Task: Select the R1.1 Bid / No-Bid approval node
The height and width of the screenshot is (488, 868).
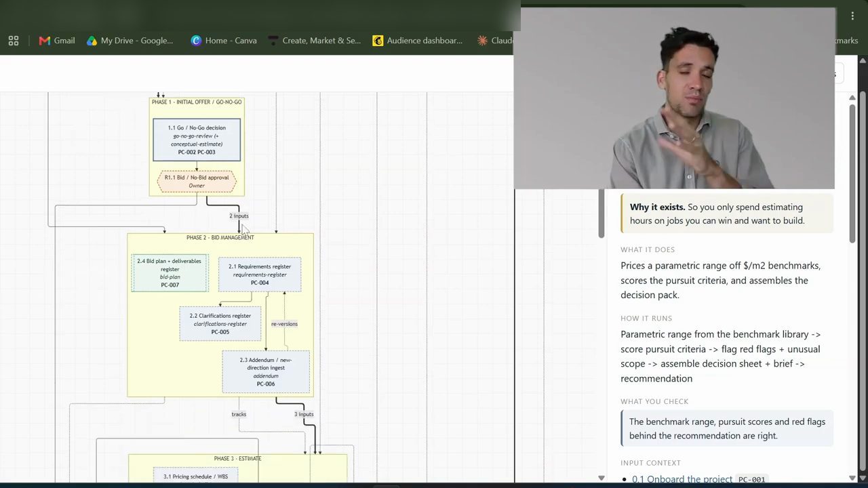Action: (x=197, y=182)
